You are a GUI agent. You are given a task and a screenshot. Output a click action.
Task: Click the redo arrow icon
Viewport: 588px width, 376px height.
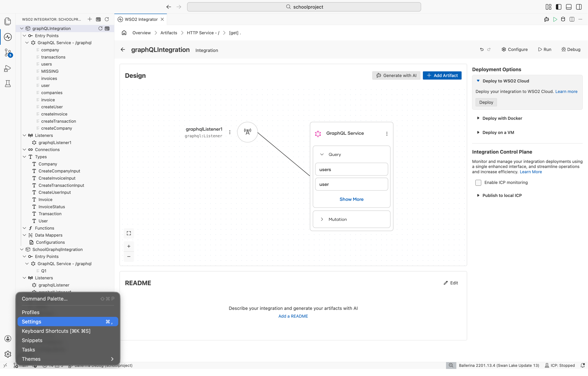tap(489, 49)
